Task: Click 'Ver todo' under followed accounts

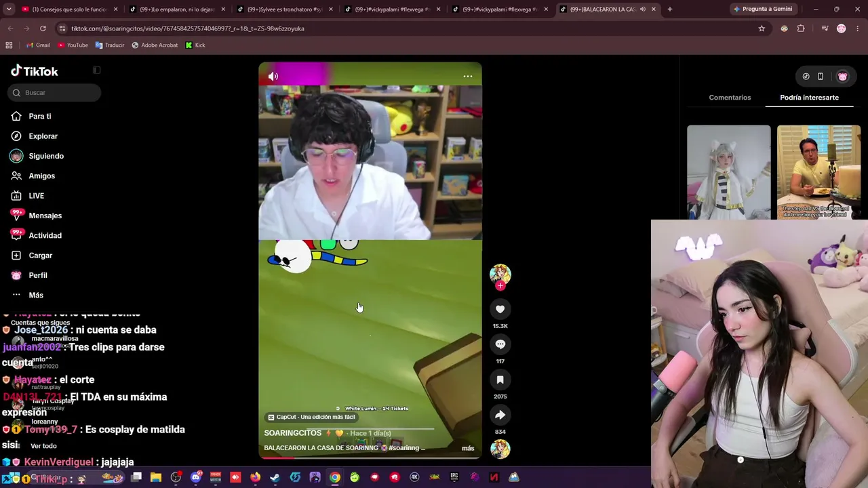Action: coord(43,446)
